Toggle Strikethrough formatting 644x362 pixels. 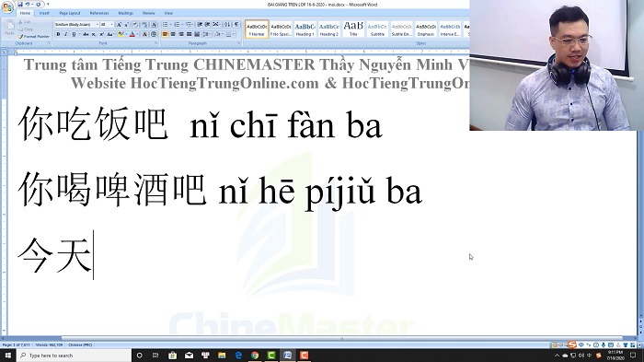[x=86, y=34]
